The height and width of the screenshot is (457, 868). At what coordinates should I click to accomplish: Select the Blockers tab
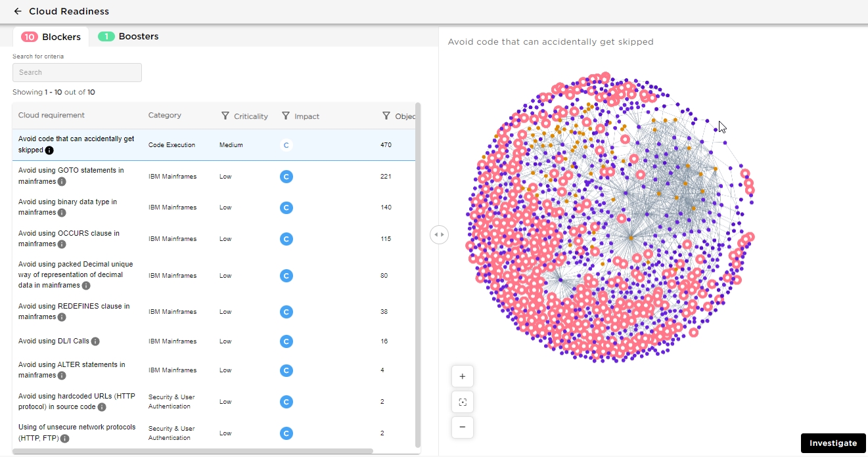(51, 37)
